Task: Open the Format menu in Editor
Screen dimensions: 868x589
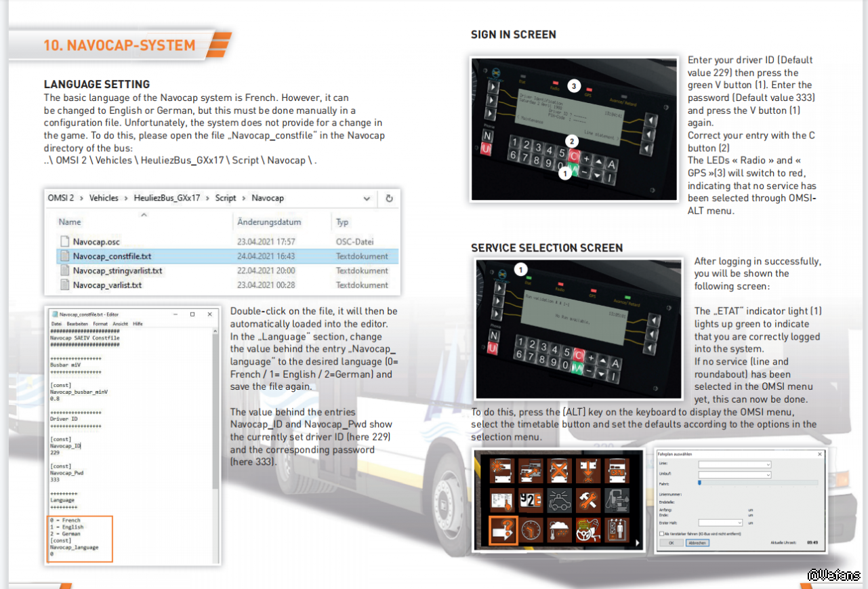Action: (x=100, y=324)
